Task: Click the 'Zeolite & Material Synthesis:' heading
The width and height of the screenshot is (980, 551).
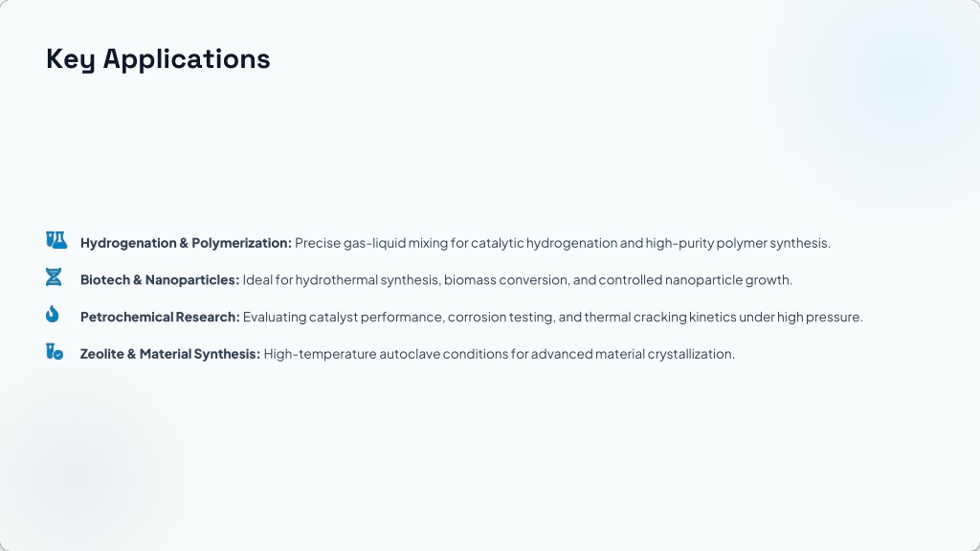Action: click(170, 354)
